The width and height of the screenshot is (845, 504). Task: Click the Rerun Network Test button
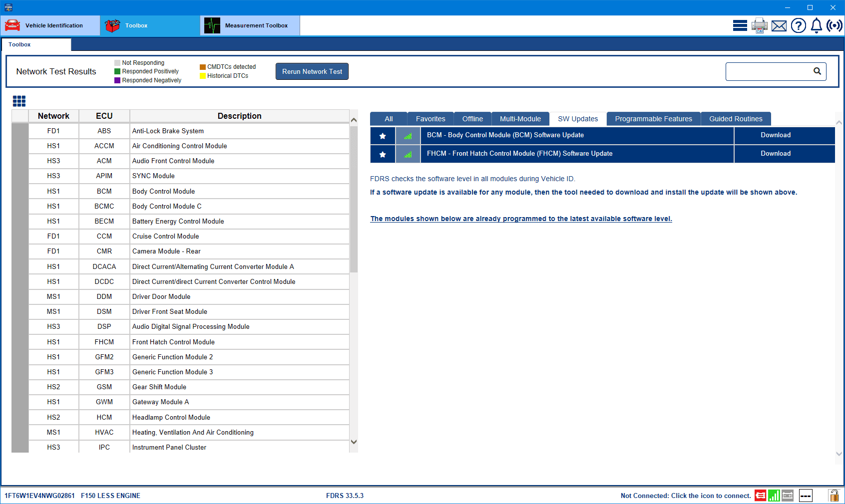tap(312, 71)
